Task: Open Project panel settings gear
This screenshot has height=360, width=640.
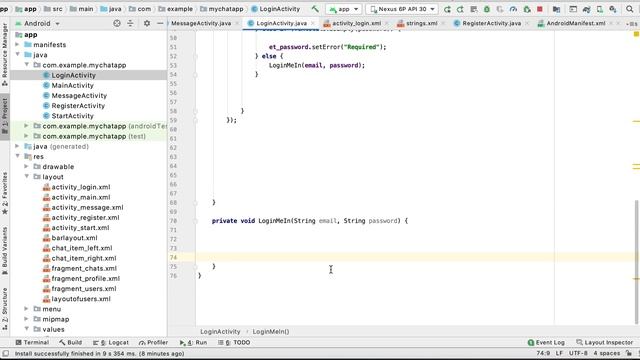Action: pyautogui.click(x=147, y=23)
